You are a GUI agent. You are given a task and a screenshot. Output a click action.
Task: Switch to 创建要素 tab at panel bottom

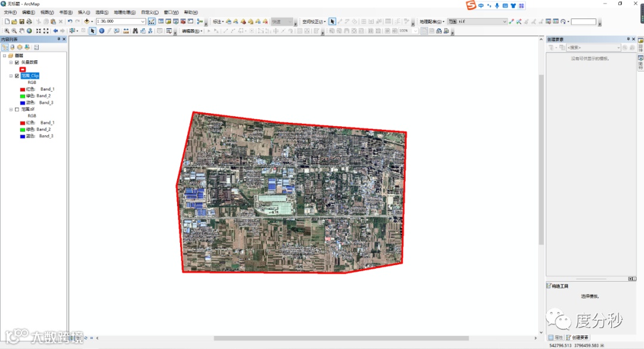(x=577, y=338)
